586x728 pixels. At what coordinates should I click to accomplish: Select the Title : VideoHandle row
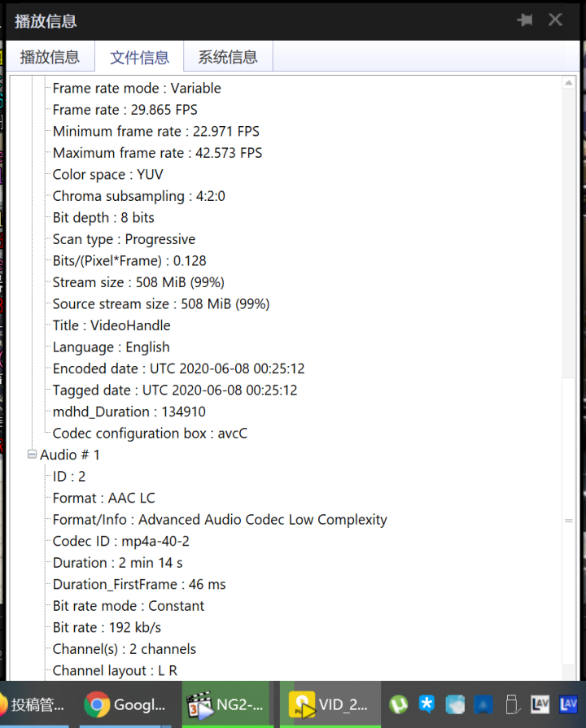[112, 325]
